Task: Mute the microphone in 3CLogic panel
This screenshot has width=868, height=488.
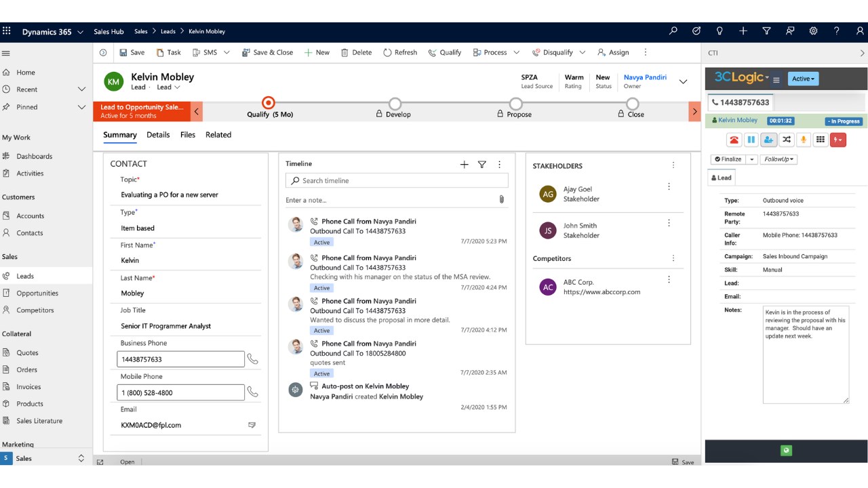Action: tap(804, 140)
